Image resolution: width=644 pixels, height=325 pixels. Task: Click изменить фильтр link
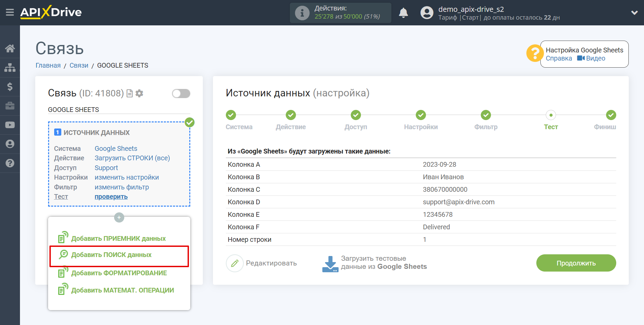point(122,187)
